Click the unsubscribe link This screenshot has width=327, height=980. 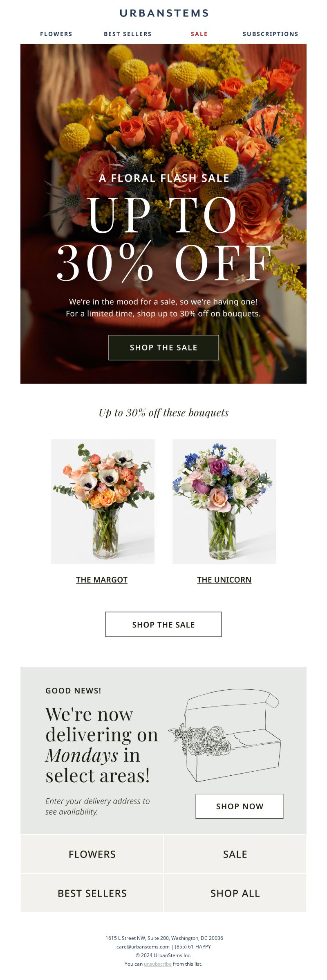click(157, 964)
